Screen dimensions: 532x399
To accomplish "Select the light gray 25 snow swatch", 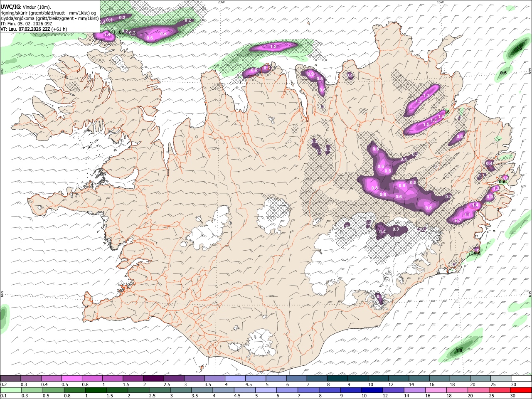I will 501,378.
